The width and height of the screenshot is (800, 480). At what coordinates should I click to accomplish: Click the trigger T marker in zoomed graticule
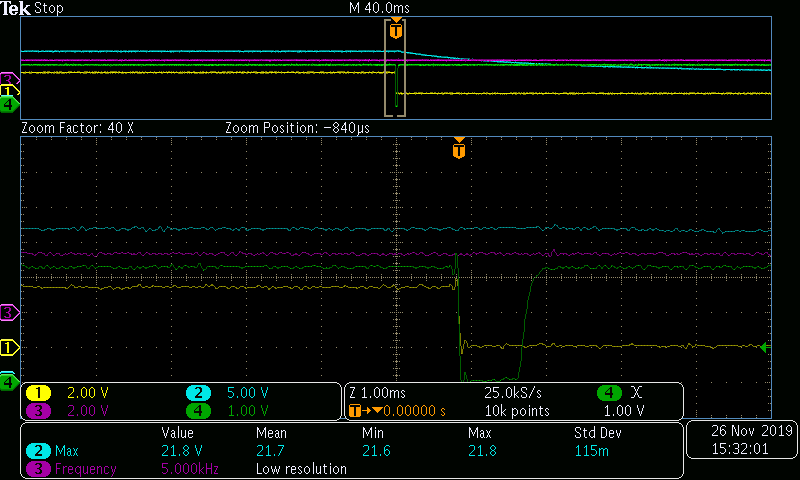coord(459,149)
